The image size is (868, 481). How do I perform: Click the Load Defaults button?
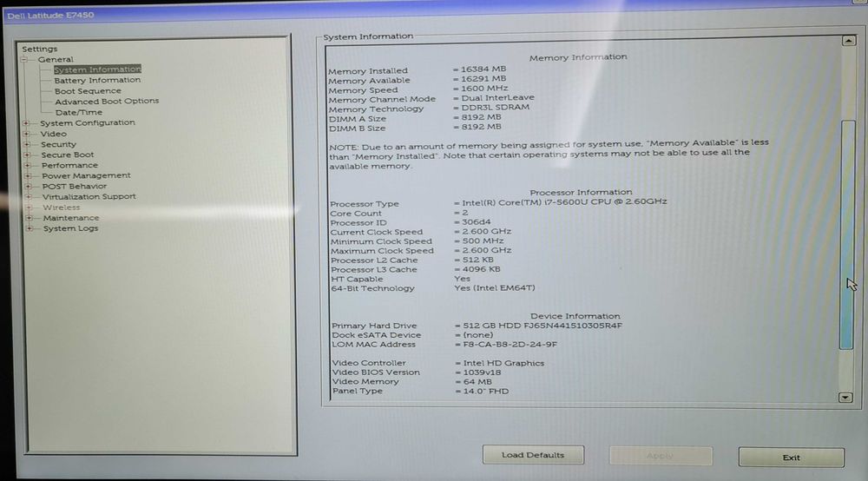533,455
